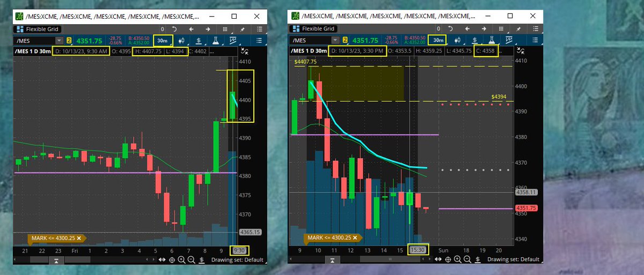Screen dimensions: 644x275
Task: Open the candlestick chart style icon in the left window
Action: point(182,40)
